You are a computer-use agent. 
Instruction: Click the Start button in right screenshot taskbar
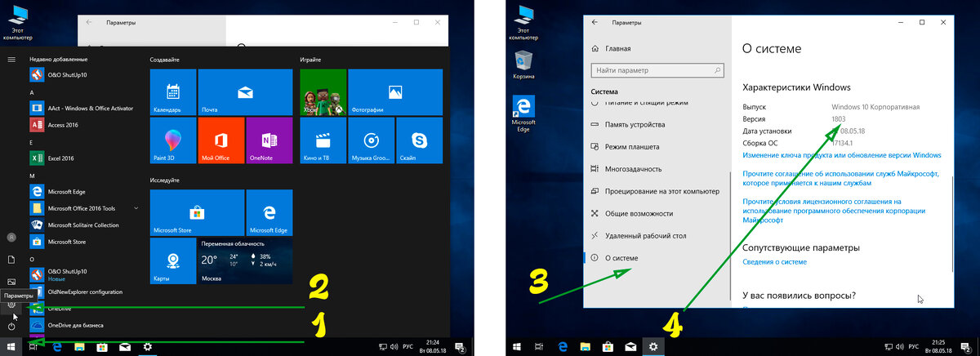click(517, 347)
